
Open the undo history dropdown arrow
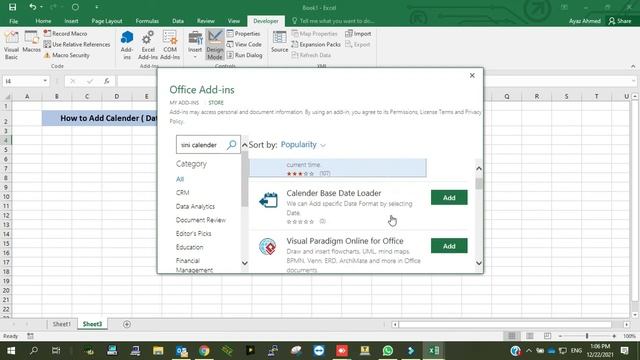click(41, 7)
